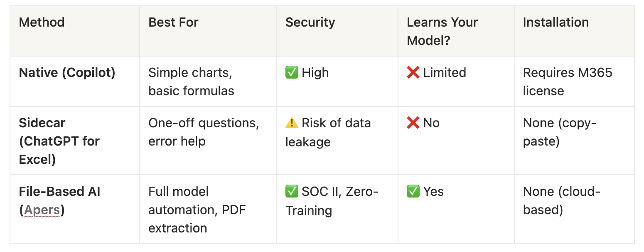The width and height of the screenshot is (644, 252).
Task: Select the Best For column header
Action: 173,22
